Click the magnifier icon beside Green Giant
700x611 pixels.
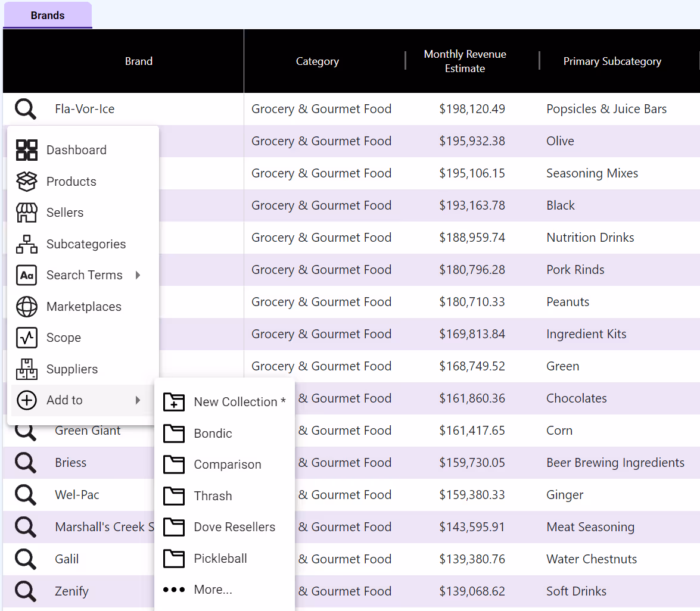coord(26,432)
